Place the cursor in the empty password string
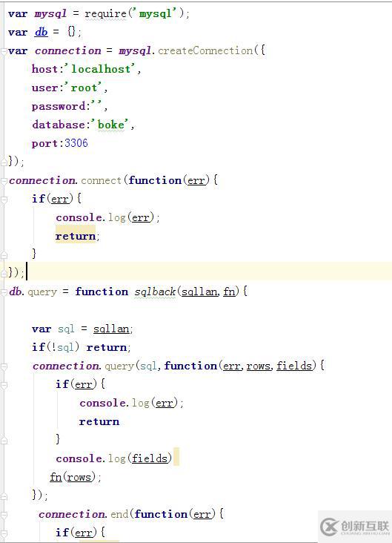 [98, 106]
